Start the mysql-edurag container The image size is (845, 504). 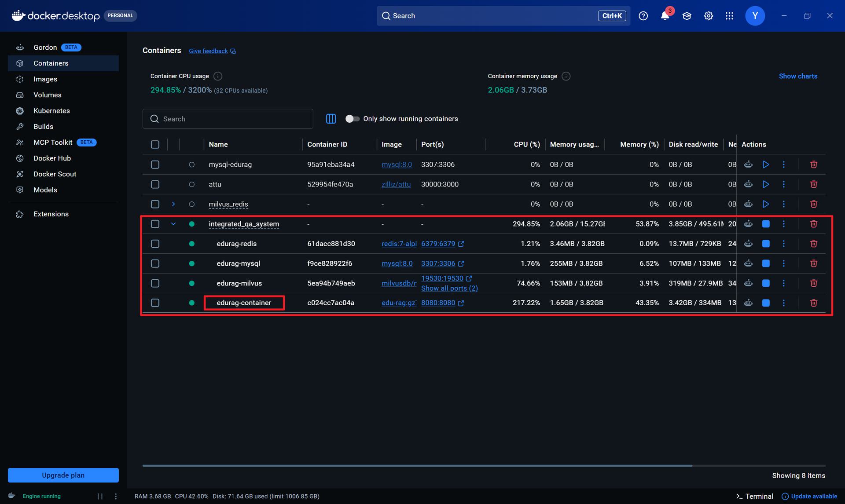(766, 164)
